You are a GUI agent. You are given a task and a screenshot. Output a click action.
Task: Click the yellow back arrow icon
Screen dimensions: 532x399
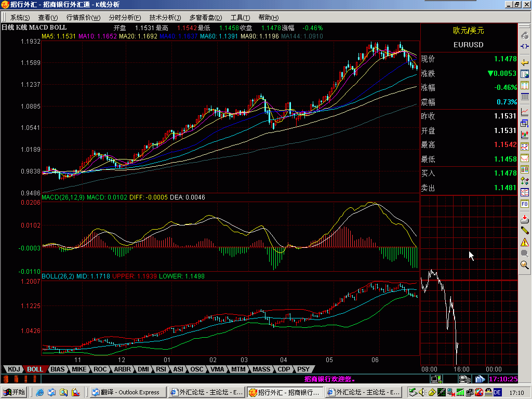pyautogui.click(x=525, y=63)
